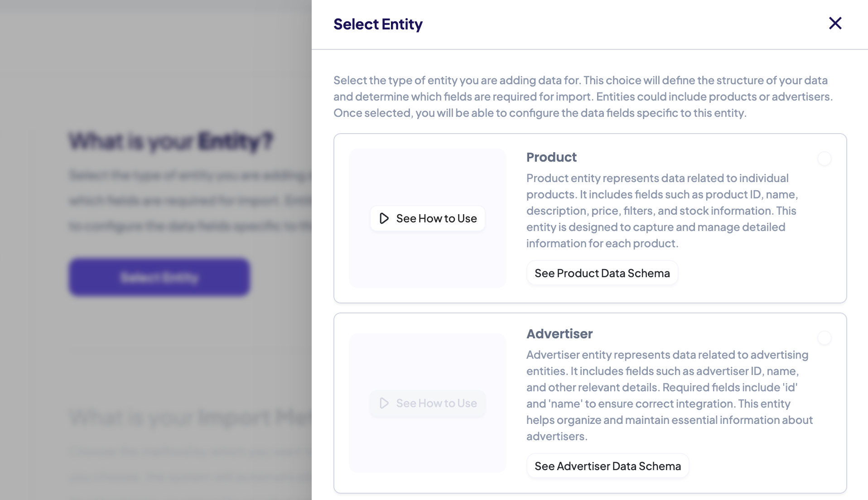Click the play icon in the Product card
The height and width of the screenshot is (500, 868).
[384, 218]
